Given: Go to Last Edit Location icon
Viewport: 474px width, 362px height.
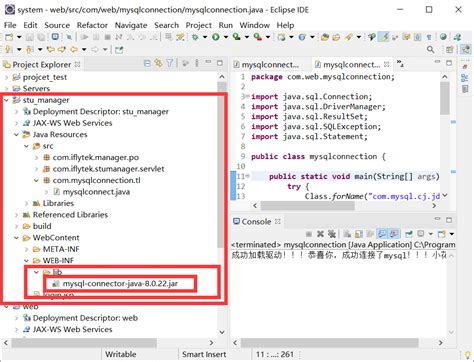Looking at the screenshot, I should [x=51, y=50].
